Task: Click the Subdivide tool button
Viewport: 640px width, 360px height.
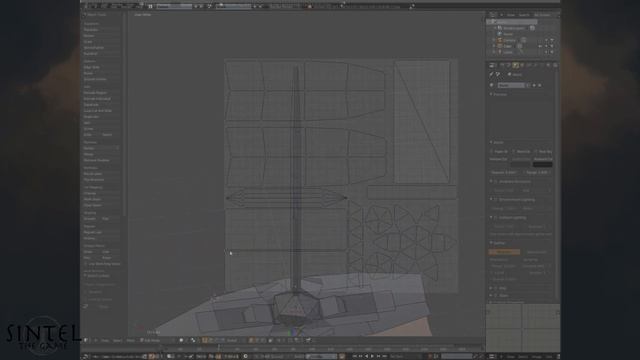Action: click(x=102, y=104)
